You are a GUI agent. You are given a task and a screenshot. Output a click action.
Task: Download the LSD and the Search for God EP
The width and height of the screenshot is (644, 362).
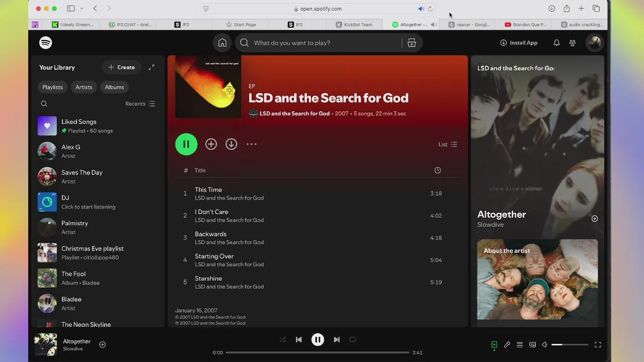coord(231,144)
